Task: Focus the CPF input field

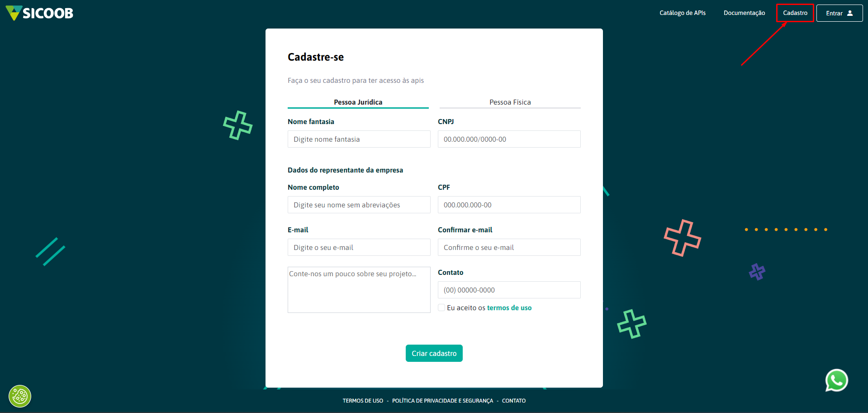Action: tap(509, 205)
